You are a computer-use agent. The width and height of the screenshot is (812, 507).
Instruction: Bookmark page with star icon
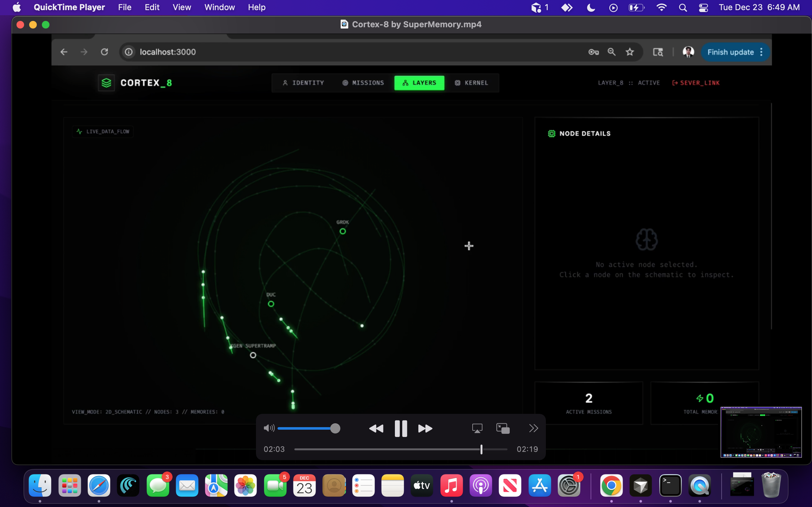(630, 52)
